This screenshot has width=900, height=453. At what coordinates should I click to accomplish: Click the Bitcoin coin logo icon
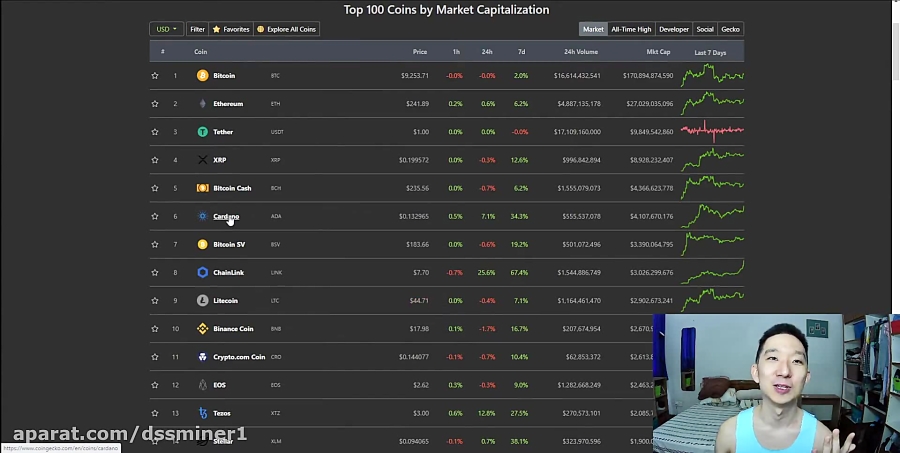click(x=203, y=75)
